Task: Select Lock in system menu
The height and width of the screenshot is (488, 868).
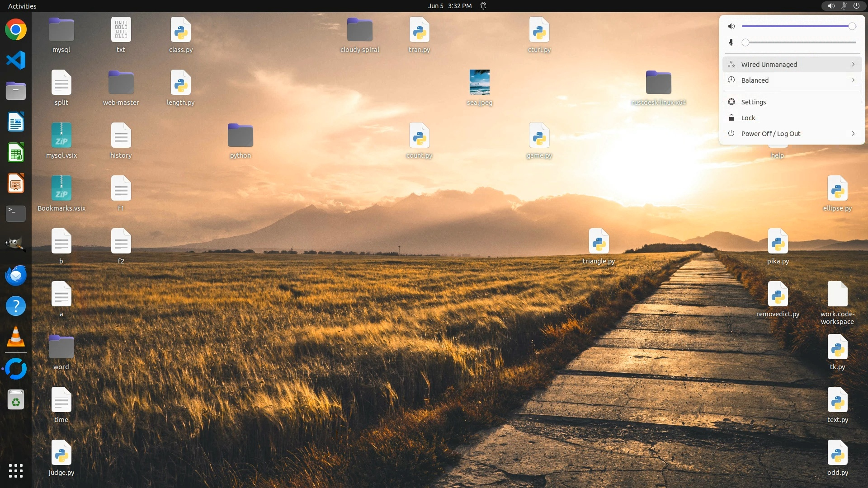Action: click(x=748, y=117)
